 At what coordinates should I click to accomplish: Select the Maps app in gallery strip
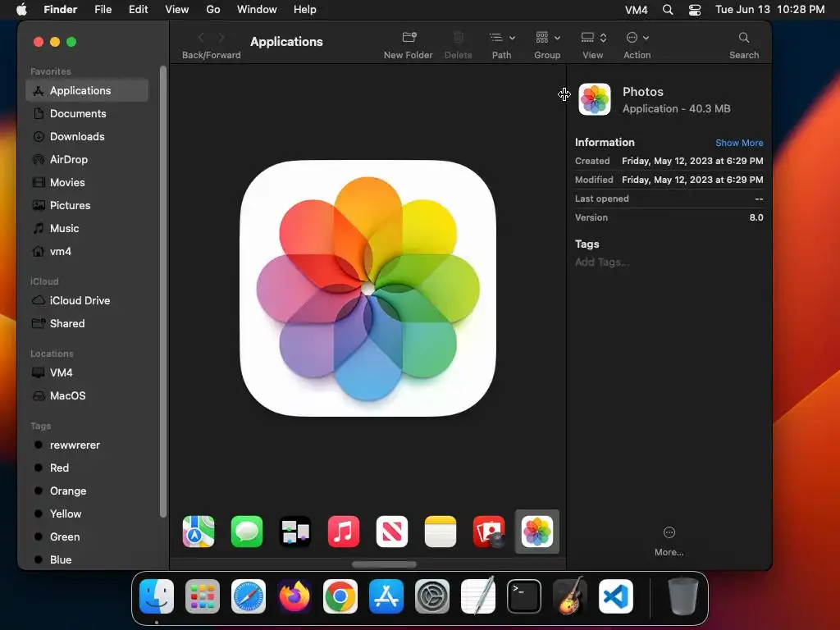[x=199, y=532]
